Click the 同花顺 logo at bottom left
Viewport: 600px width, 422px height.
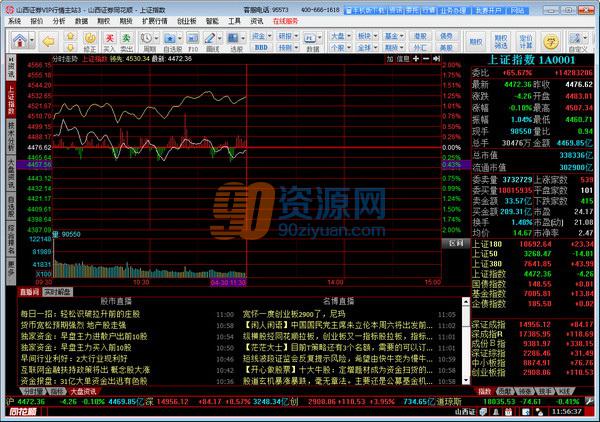(x=23, y=412)
